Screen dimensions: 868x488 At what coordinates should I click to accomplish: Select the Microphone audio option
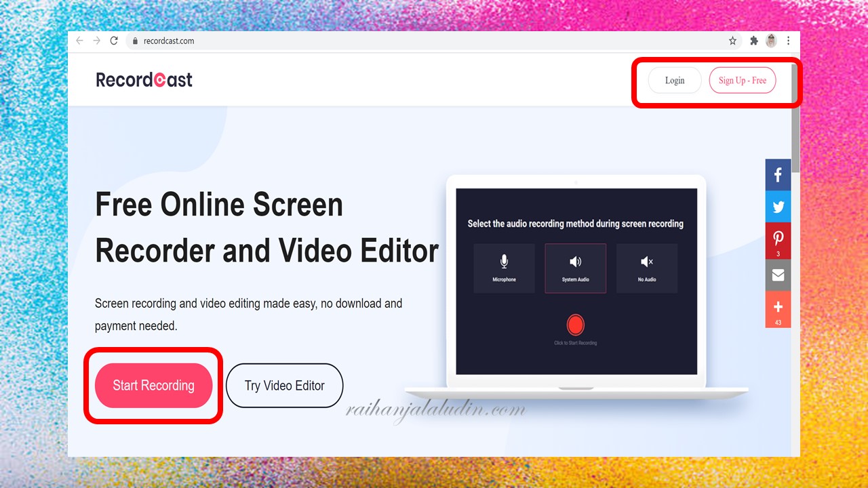click(504, 268)
